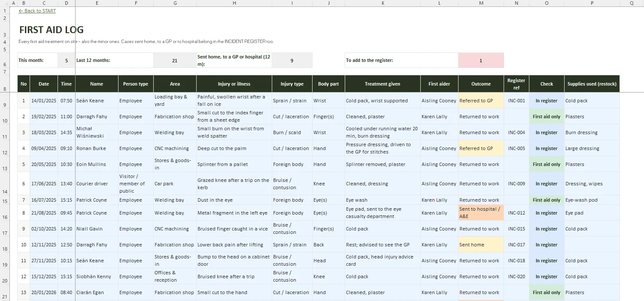This screenshot has width=644, height=301.
Task: Select the sent home count cell 9
Action: click(292, 61)
